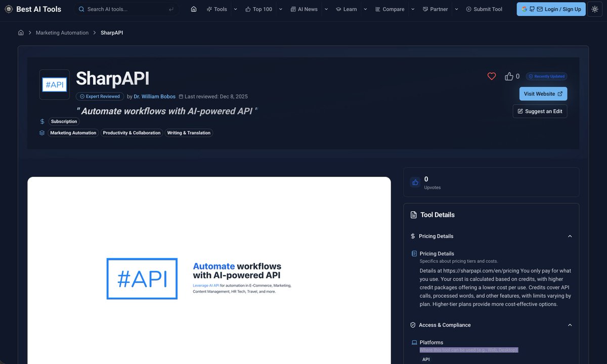The image size is (607, 364).
Task: Open the home icon in the top navigation
Action: pos(194,9)
